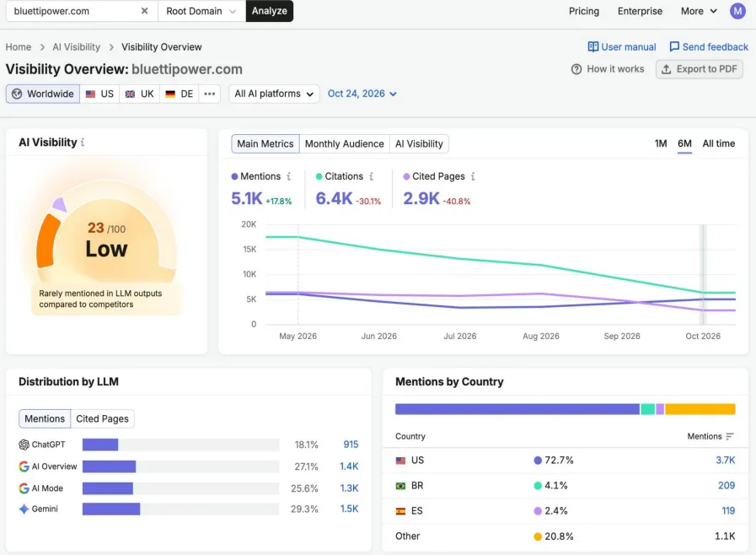The height and width of the screenshot is (555, 756).
Task: Expand the All AI platforms dropdown
Action: pos(274,94)
